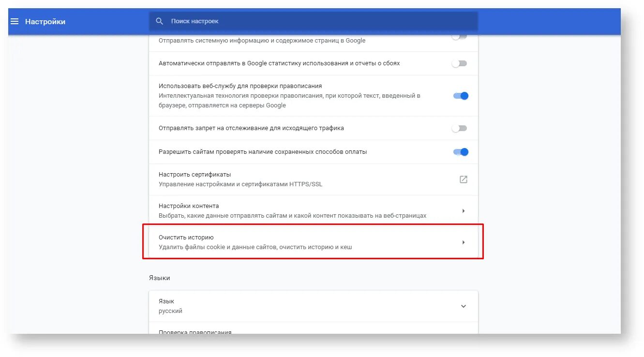
Task: Click Настроить сертификаты row title
Action: coord(195,175)
